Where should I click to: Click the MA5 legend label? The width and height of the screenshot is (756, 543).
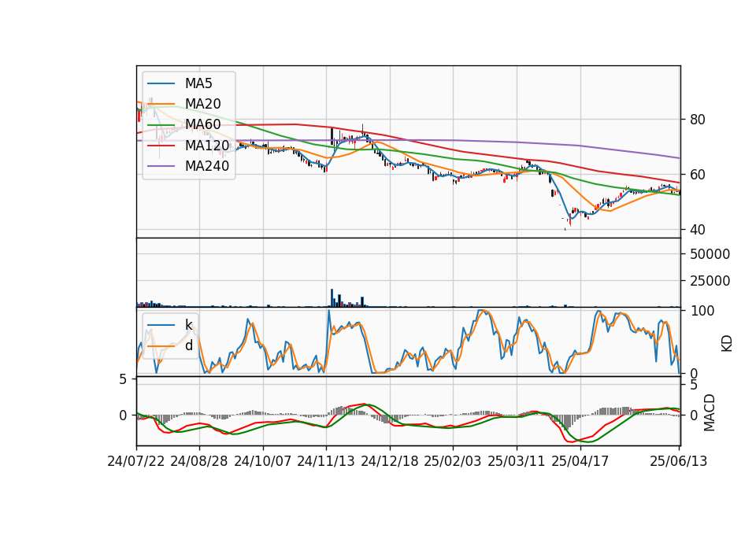198,83
